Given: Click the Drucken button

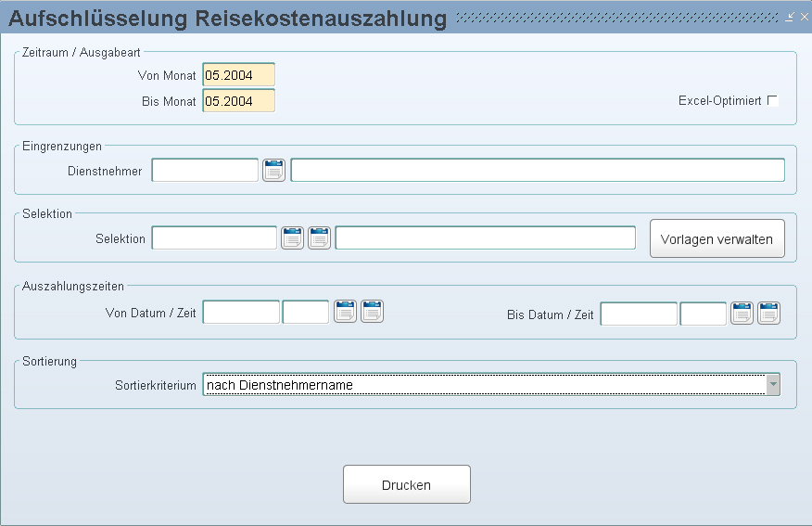Looking at the screenshot, I should click(406, 484).
